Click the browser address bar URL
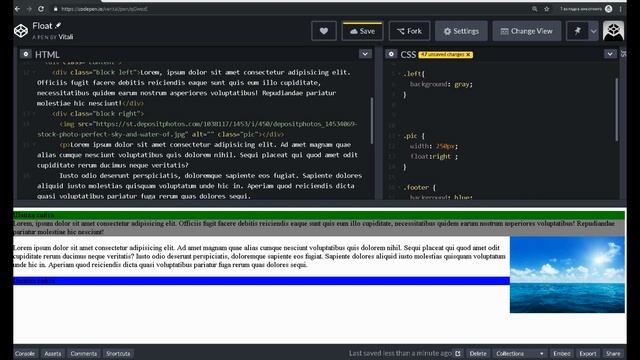Screen dimensions: 640x360 (104, 9)
